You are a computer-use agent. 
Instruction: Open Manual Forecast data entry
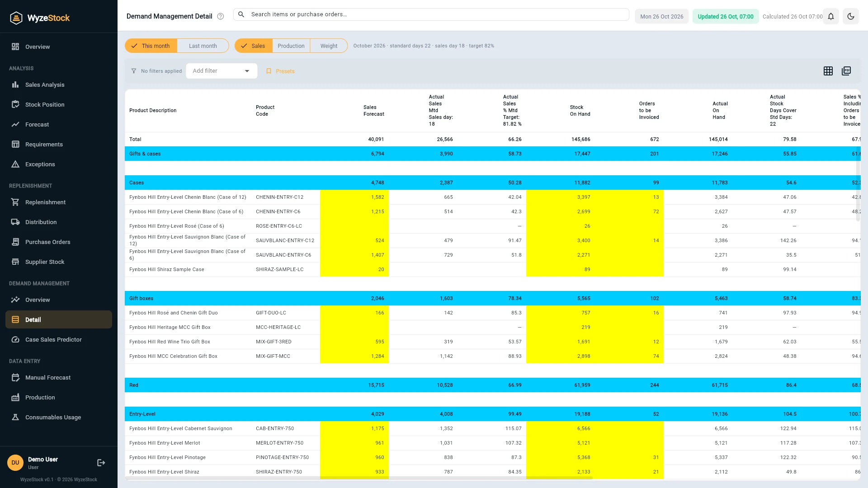pyautogui.click(x=59, y=377)
